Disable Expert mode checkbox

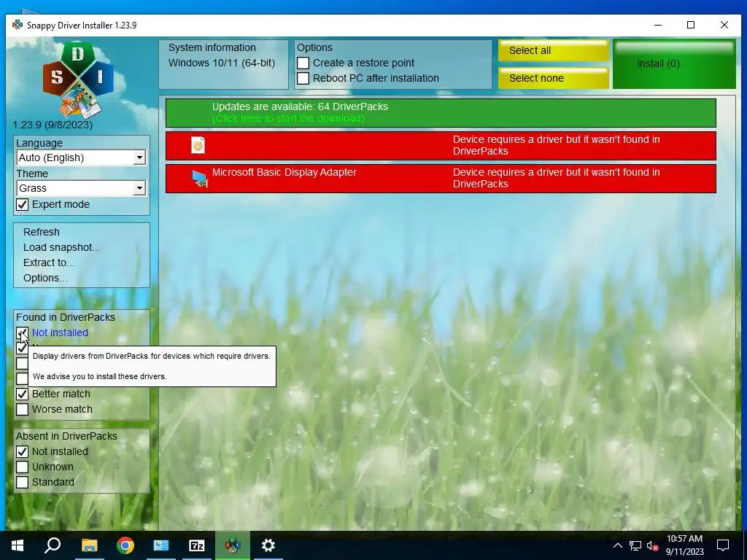point(22,204)
